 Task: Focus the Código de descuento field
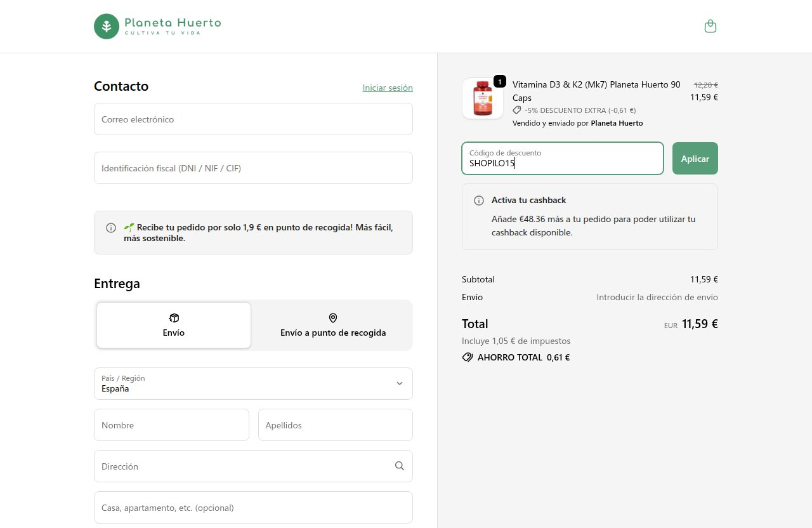point(563,158)
